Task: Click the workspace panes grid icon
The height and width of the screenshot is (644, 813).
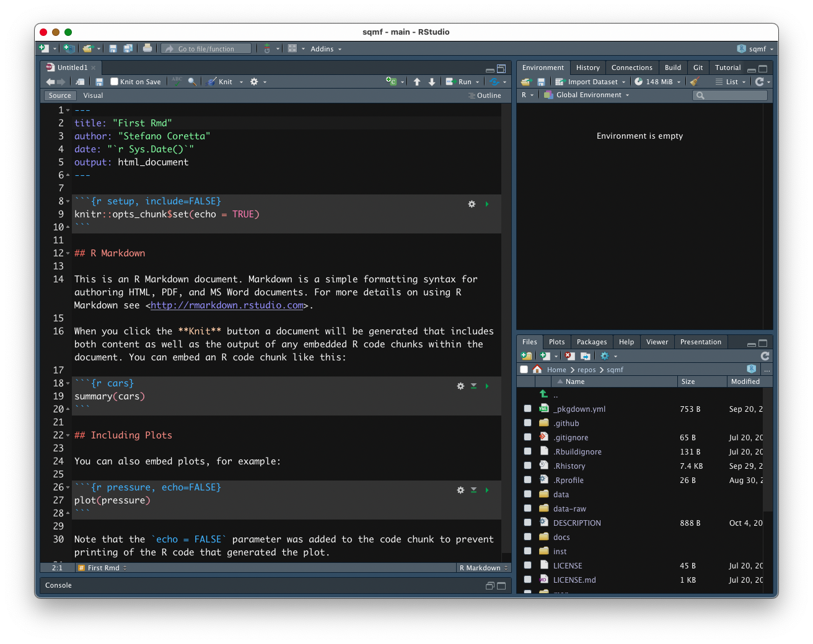Action: pos(292,48)
